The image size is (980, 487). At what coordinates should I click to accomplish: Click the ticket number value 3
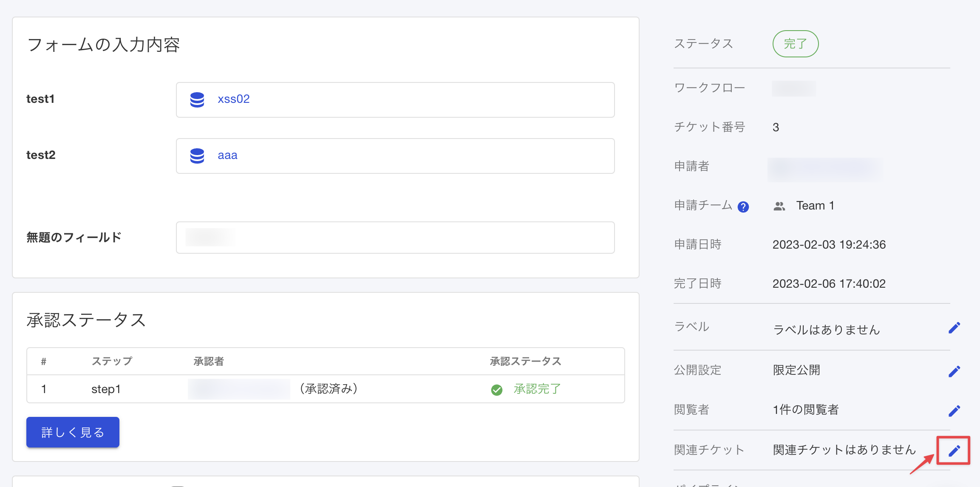(776, 127)
